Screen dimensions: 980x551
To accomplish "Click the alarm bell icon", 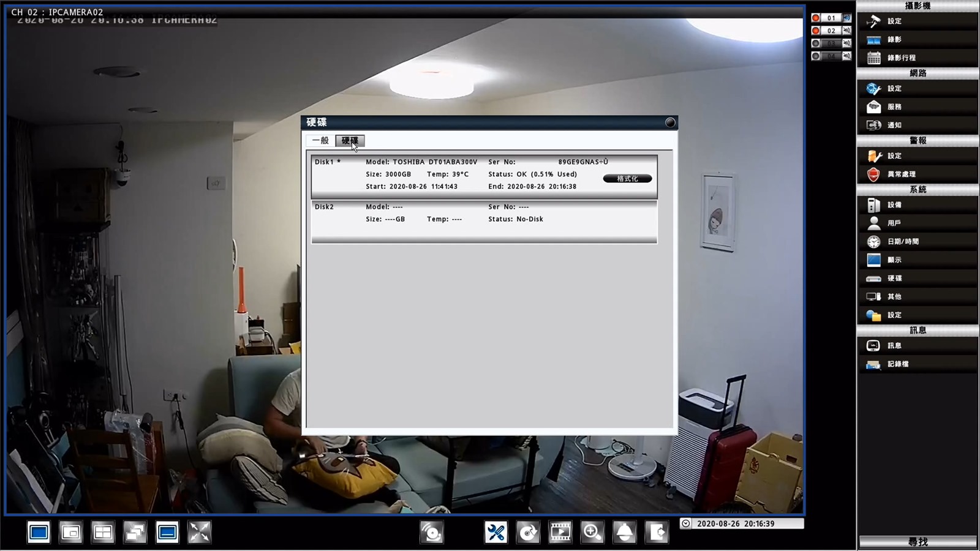I will coord(624,532).
